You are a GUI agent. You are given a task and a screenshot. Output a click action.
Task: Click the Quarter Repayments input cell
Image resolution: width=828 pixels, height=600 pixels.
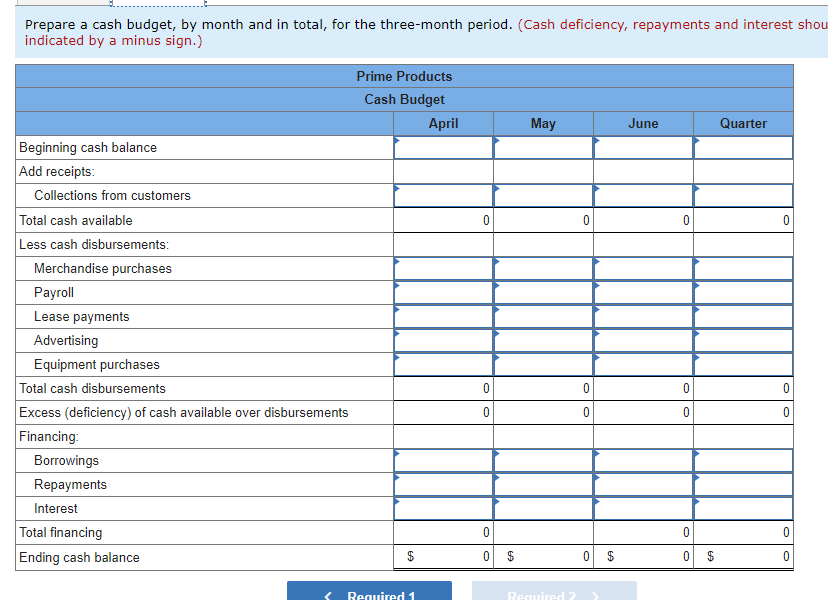point(743,484)
